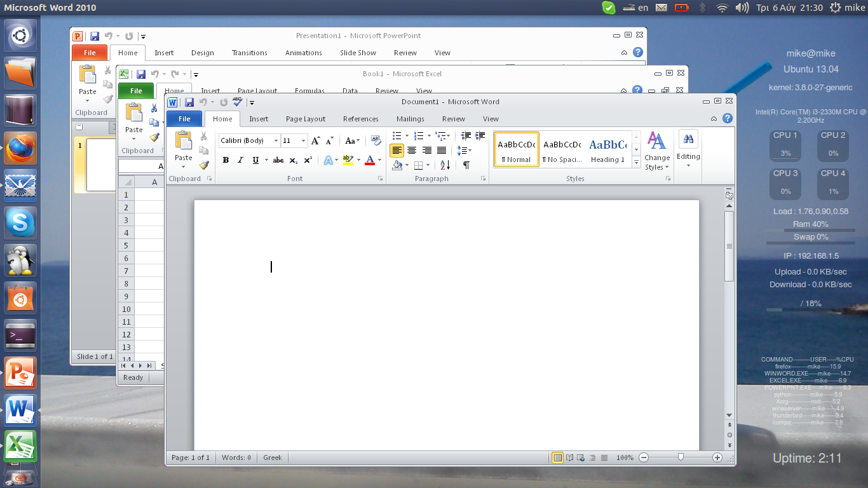Image resolution: width=868 pixels, height=488 pixels.
Task: Apply the red font color in Word
Action: 370,160
